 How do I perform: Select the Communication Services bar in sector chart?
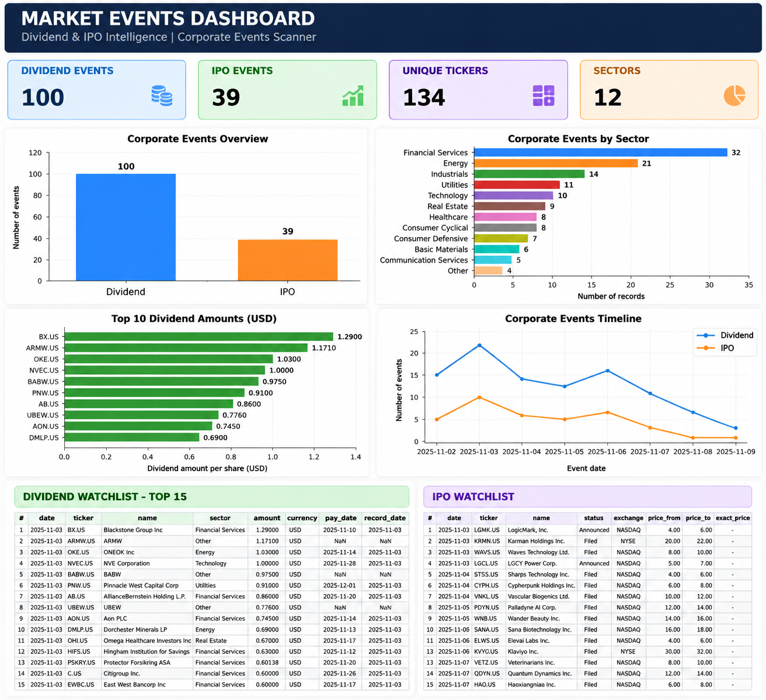[x=493, y=260]
